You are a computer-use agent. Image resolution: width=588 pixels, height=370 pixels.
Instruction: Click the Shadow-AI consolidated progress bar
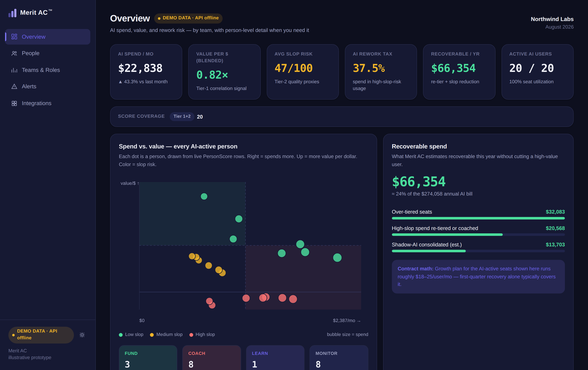point(478,251)
